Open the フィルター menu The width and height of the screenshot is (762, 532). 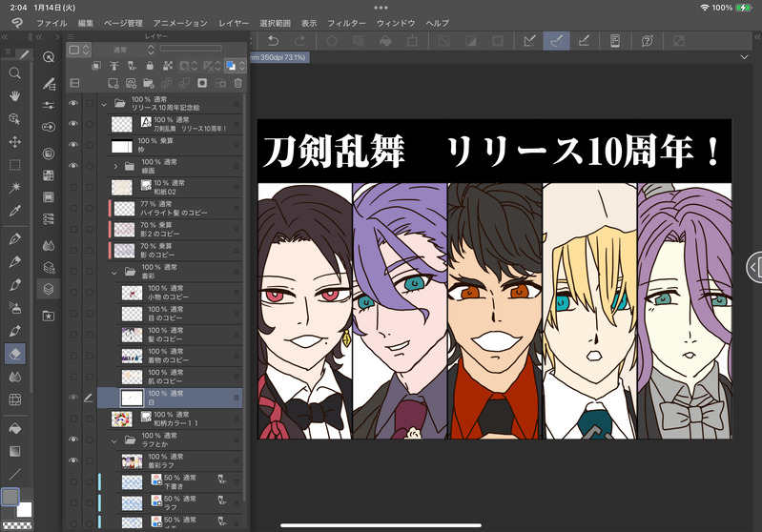[346, 23]
